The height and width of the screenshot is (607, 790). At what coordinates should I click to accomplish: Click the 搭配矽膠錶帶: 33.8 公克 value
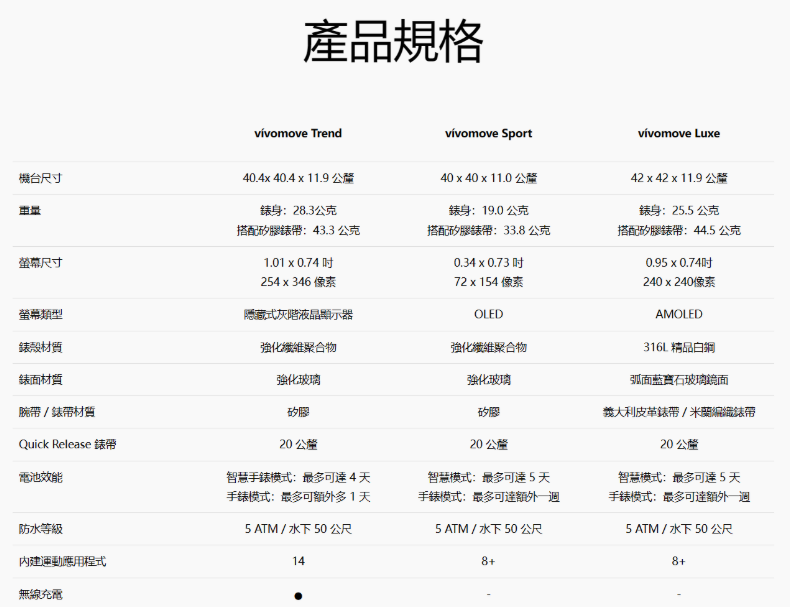click(x=488, y=230)
